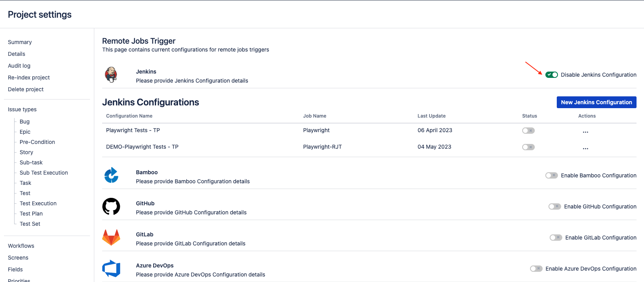
Task: Click the Configuration Name column header
Action: point(129,116)
